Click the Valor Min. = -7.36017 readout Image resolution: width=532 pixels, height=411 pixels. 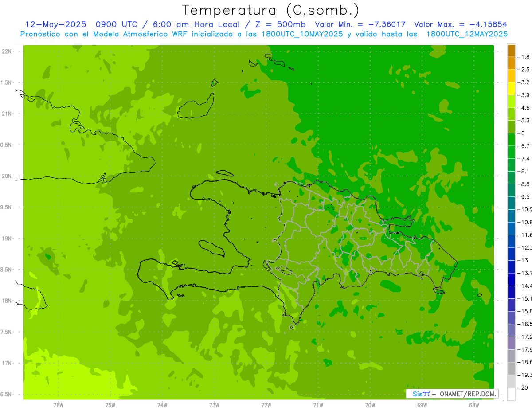coord(360,24)
